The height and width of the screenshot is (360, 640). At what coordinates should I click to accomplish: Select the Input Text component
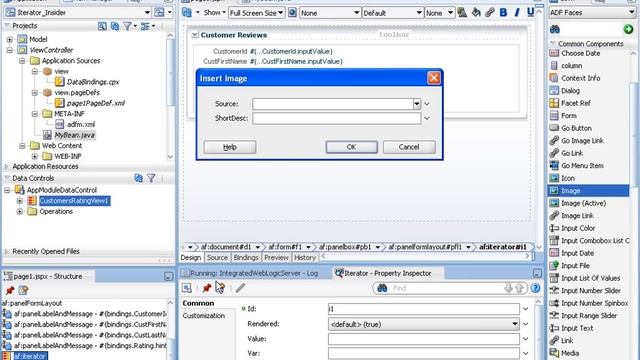coord(577,328)
